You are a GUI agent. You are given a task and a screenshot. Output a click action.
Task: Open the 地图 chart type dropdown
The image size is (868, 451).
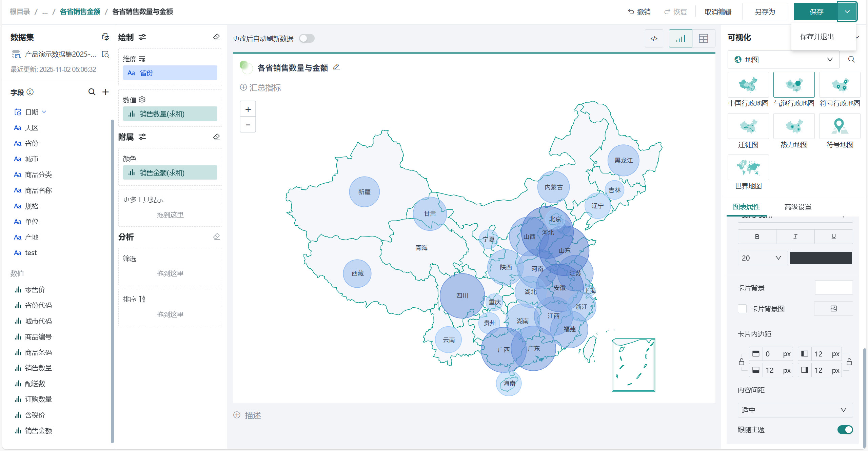[x=783, y=60]
